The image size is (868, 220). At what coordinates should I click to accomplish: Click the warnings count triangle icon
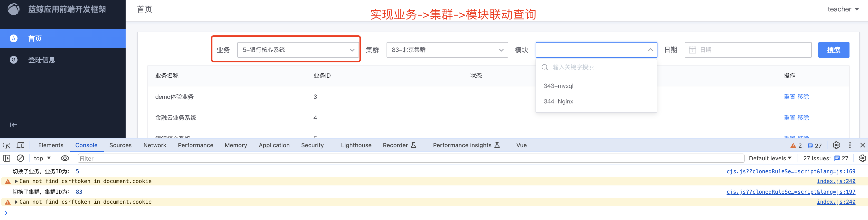pos(793,146)
